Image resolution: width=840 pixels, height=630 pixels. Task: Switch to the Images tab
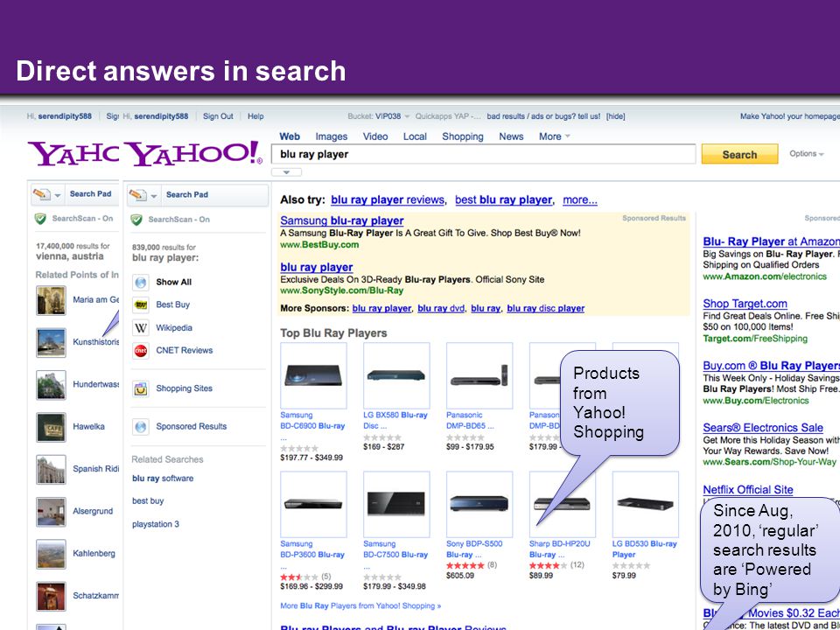pos(331,136)
